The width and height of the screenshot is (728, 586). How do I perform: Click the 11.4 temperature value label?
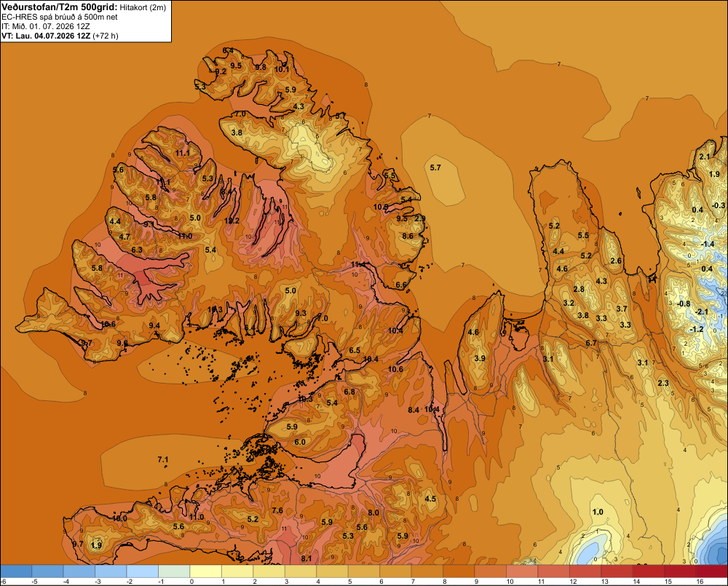[x=358, y=264]
